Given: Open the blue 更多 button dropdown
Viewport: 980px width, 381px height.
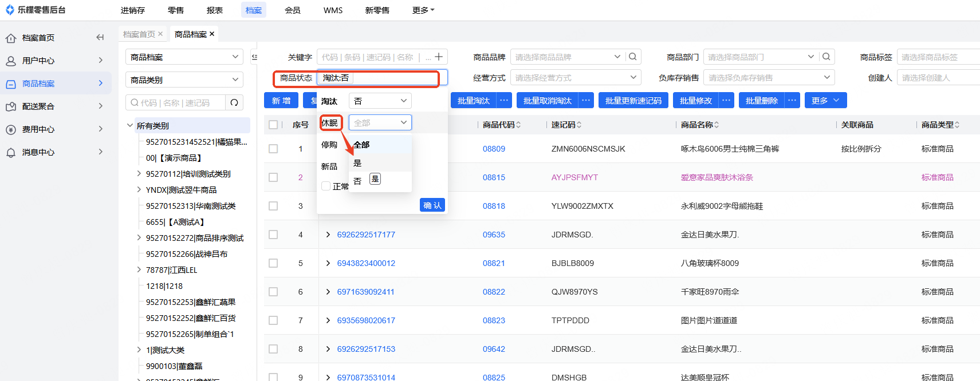Looking at the screenshot, I should pos(826,100).
